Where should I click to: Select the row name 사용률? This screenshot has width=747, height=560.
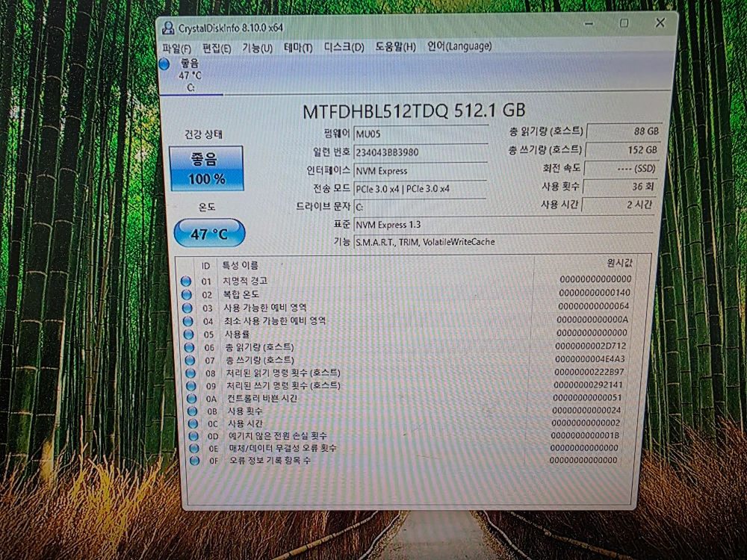coord(238,335)
